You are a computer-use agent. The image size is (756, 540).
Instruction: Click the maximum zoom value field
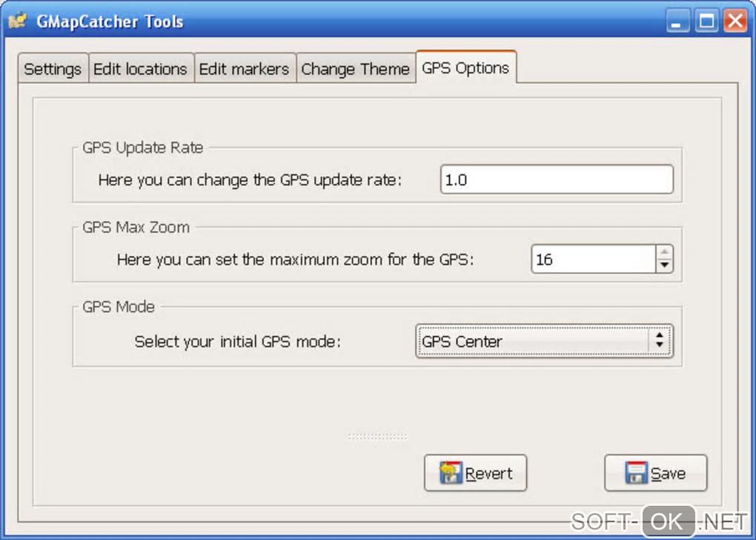click(x=593, y=260)
